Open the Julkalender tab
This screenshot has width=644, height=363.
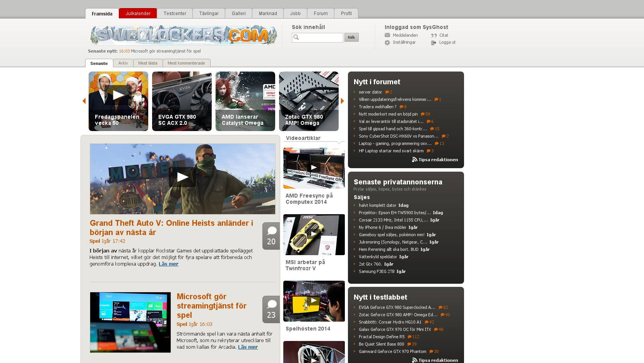point(138,14)
